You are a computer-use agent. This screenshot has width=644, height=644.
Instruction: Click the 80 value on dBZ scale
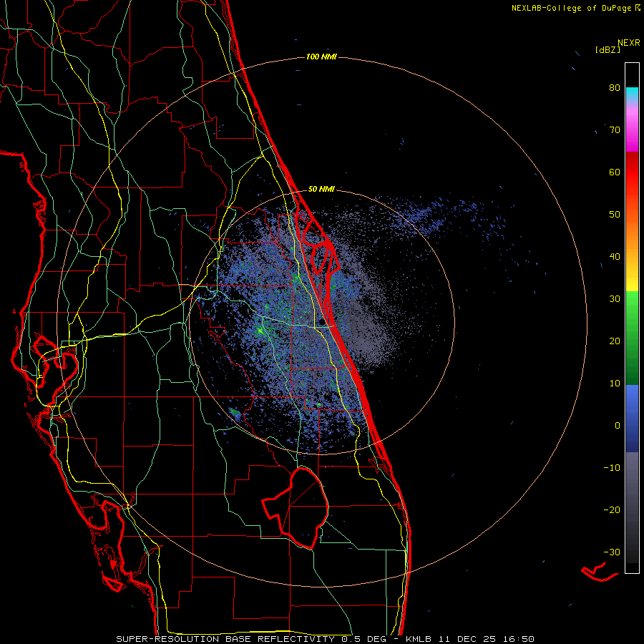(615, 87)
